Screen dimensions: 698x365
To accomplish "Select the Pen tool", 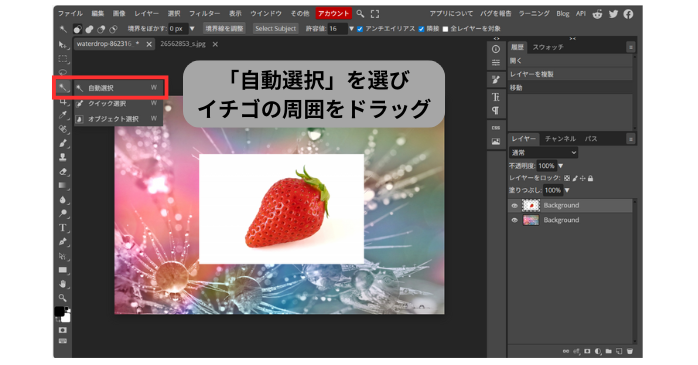I will point(63,242).
